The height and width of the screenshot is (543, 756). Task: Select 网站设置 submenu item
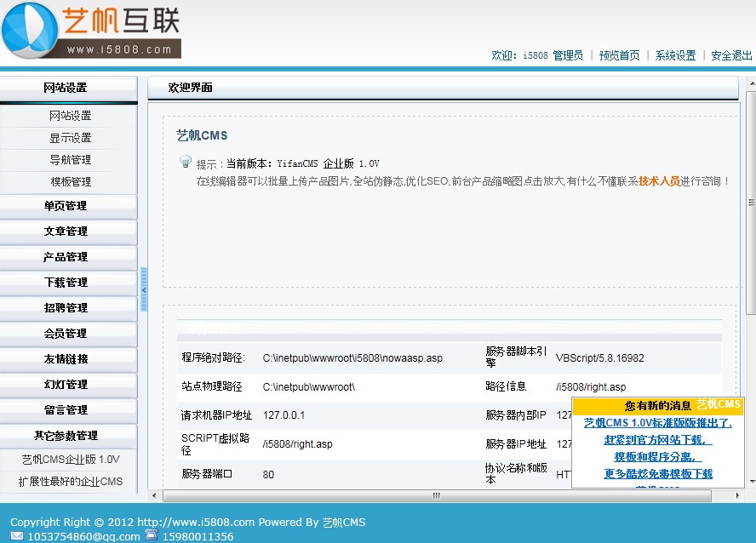[x=71, y=116]
